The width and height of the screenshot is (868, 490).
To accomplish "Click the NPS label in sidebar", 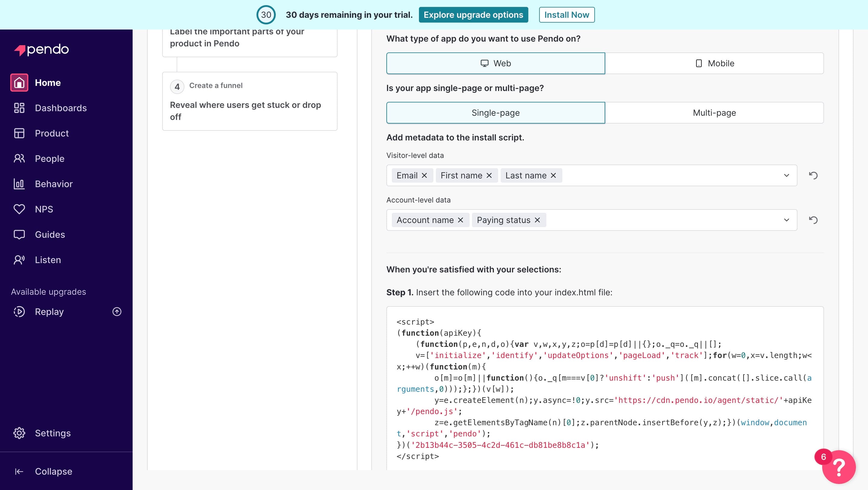I will 44,209.
